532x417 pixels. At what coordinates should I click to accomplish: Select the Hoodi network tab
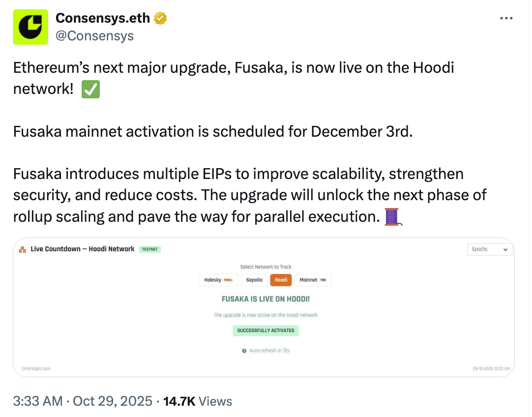click(281, 280)
